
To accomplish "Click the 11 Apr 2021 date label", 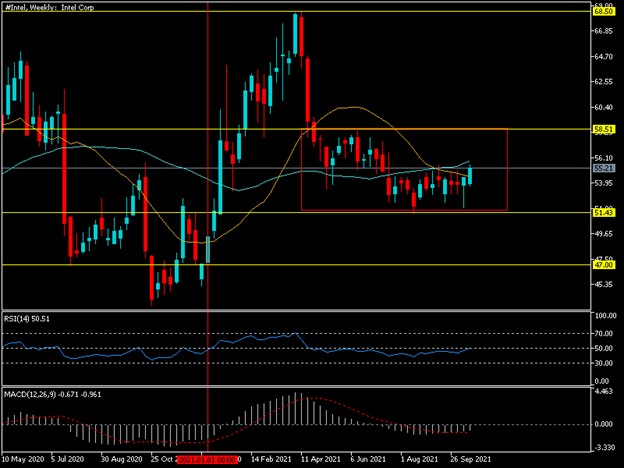I will (321, 459).
